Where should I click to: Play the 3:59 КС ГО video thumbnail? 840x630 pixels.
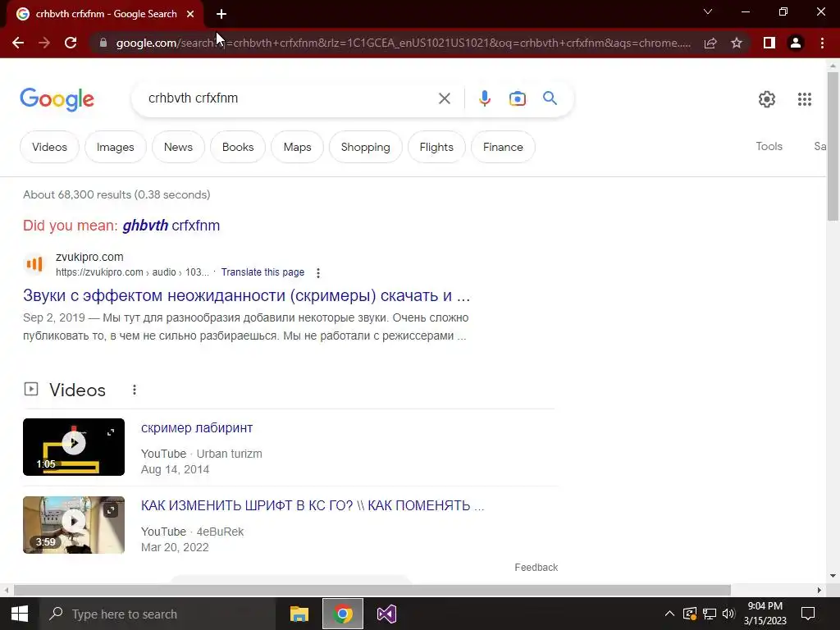[x=73, y=525]
